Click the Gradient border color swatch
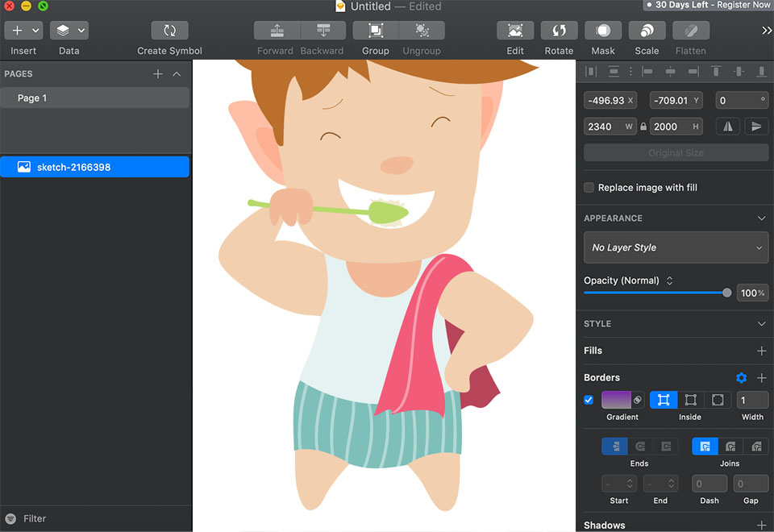 click(616, 400)
